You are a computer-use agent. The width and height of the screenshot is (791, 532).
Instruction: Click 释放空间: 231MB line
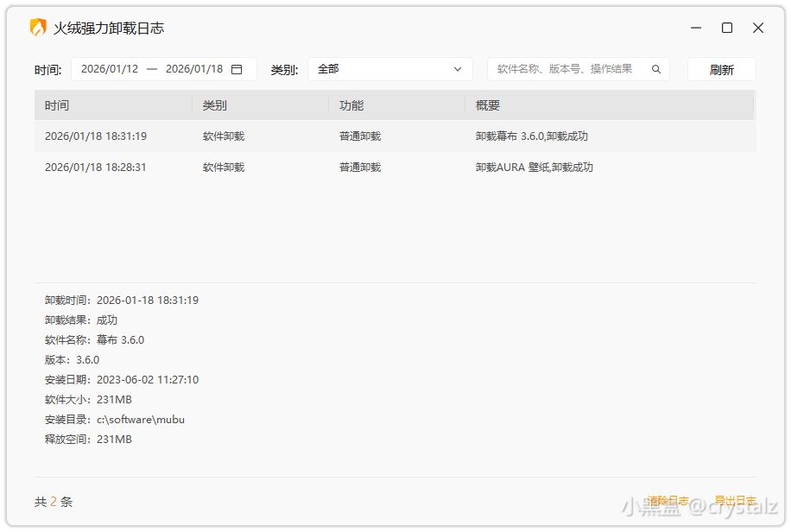coord(88,439)
